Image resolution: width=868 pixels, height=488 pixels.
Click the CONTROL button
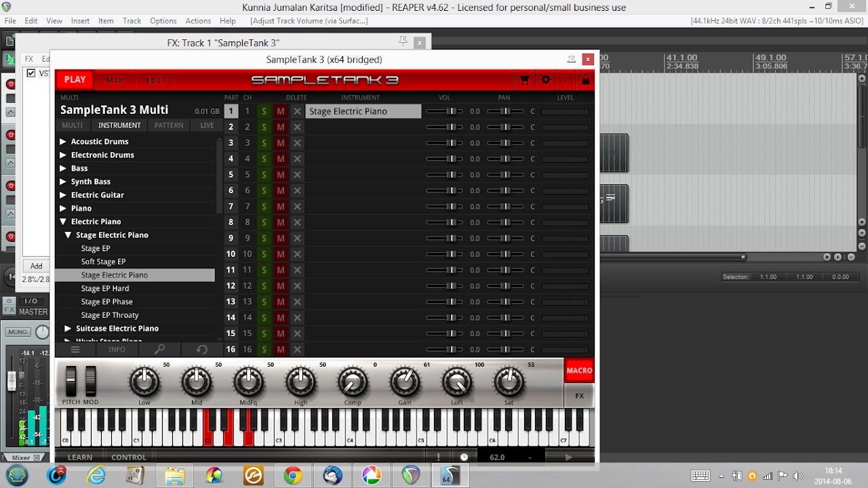[x=129, y=457]
